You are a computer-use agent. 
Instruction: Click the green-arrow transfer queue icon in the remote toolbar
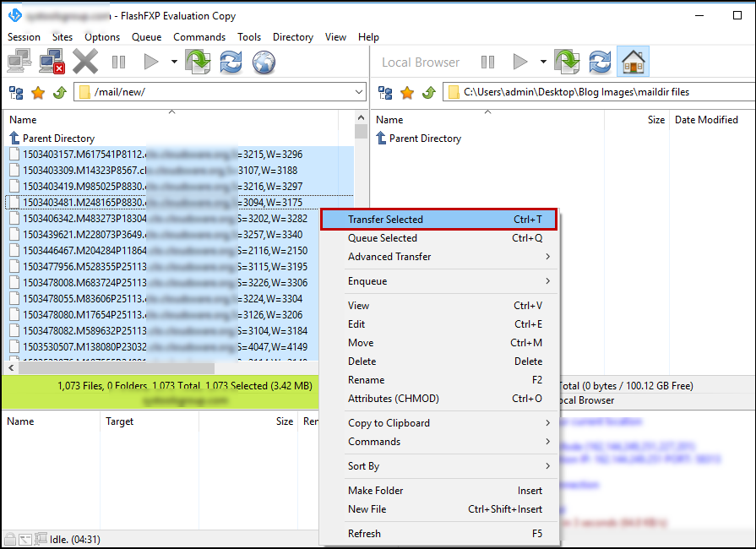tap(199, 62)
